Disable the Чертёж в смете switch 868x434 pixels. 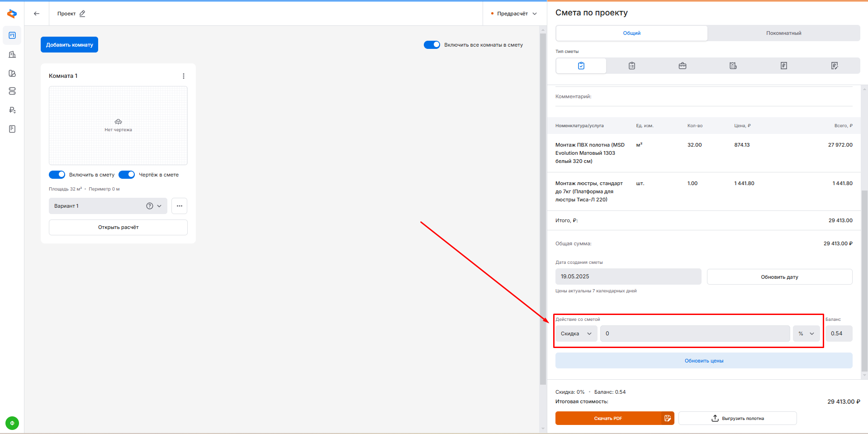(127, 175)
